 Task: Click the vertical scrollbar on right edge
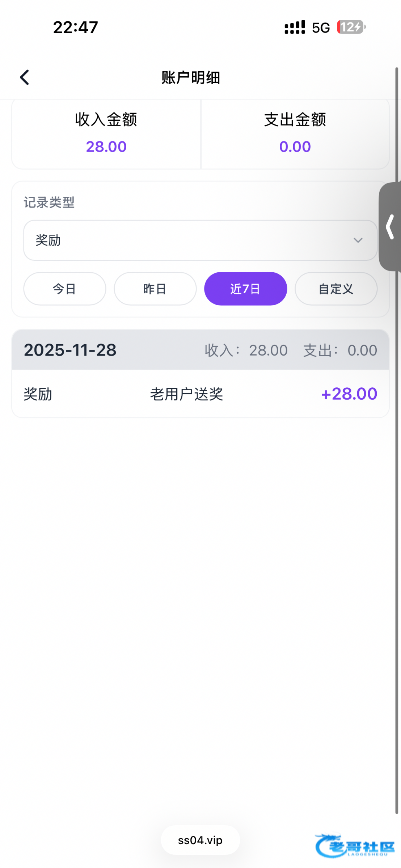click(x=397, y=434)
